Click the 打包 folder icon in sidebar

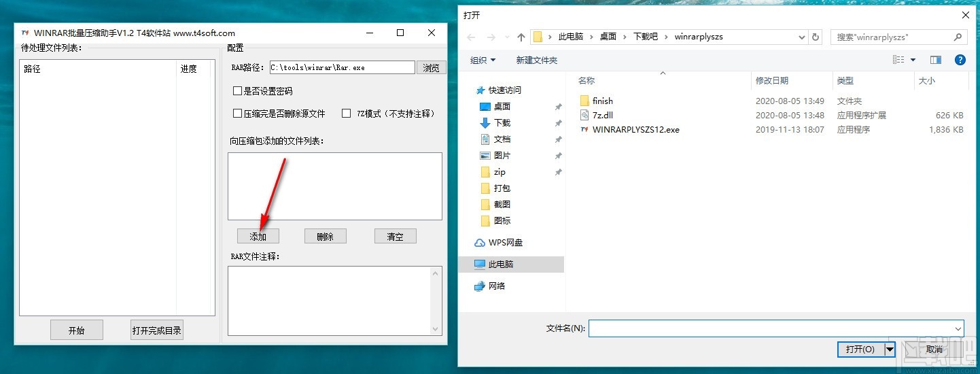pos(485,188)
